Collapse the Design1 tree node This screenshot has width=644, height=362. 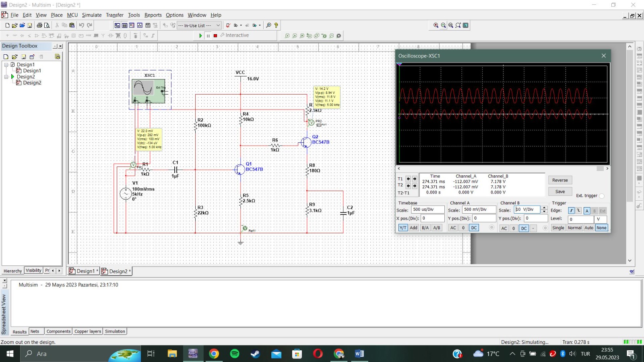(x=6, y=65)
